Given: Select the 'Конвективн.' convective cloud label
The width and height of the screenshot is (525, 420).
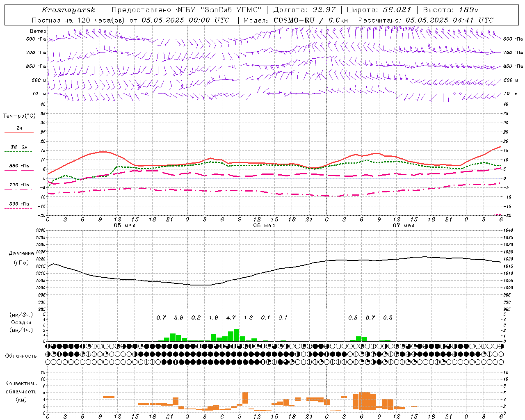Looking at the screenshot, I should pyautogui.click(x=21, y=383).
